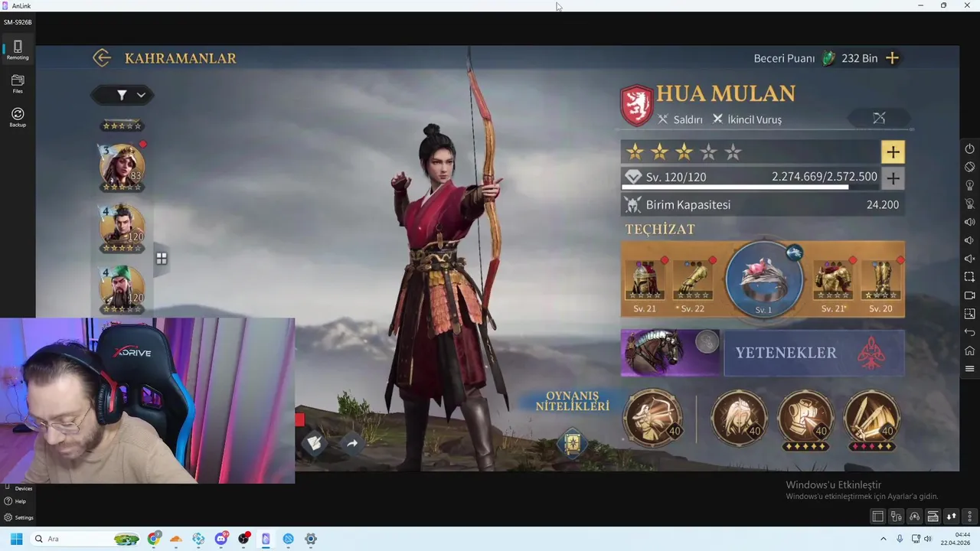
Task: Click the taskbar volume speaker icon
Action: coord(929,539)
